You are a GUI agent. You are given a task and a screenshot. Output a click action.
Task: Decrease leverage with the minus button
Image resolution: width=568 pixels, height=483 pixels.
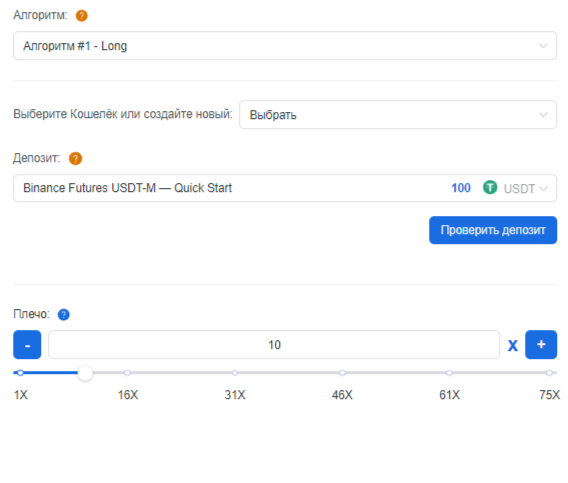(27, 345)
